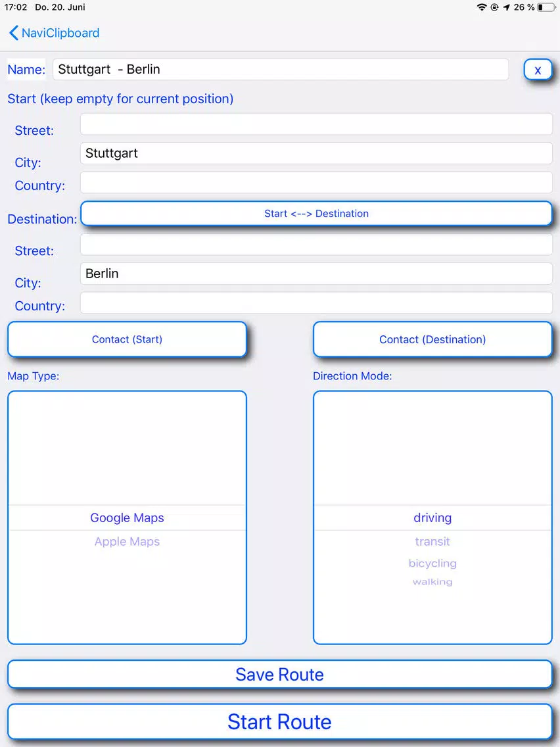The height and width of the screenshot is (747, 560).
Task: Pick walking direction mode
Action: (432, 582)
